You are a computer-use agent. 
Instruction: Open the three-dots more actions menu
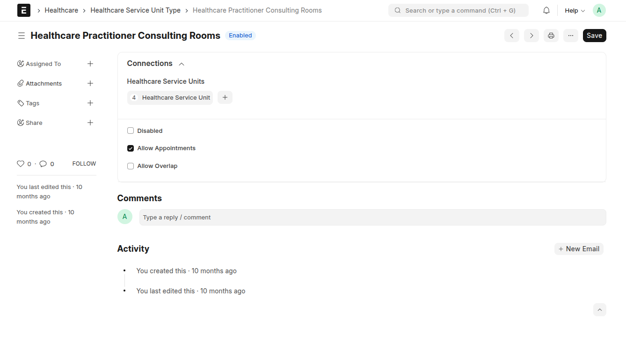pyautogui.click(x=571, y=36)
